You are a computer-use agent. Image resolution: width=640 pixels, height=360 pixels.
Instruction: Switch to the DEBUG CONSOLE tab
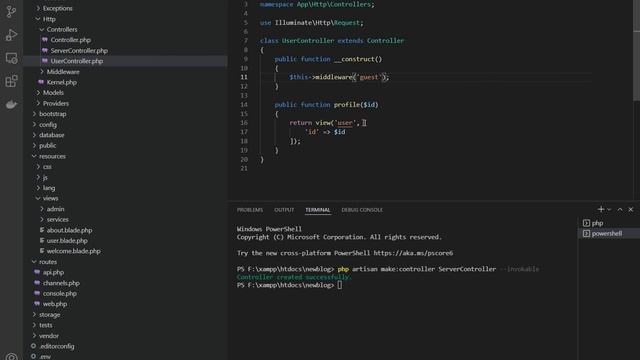pyautogui.click(x=362, y=210)
